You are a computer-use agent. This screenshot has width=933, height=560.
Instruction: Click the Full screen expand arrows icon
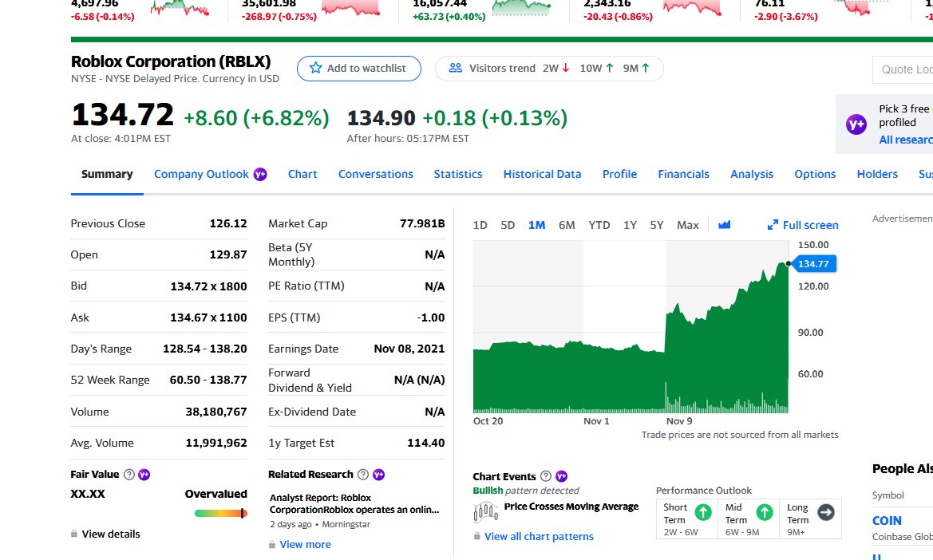773,225
